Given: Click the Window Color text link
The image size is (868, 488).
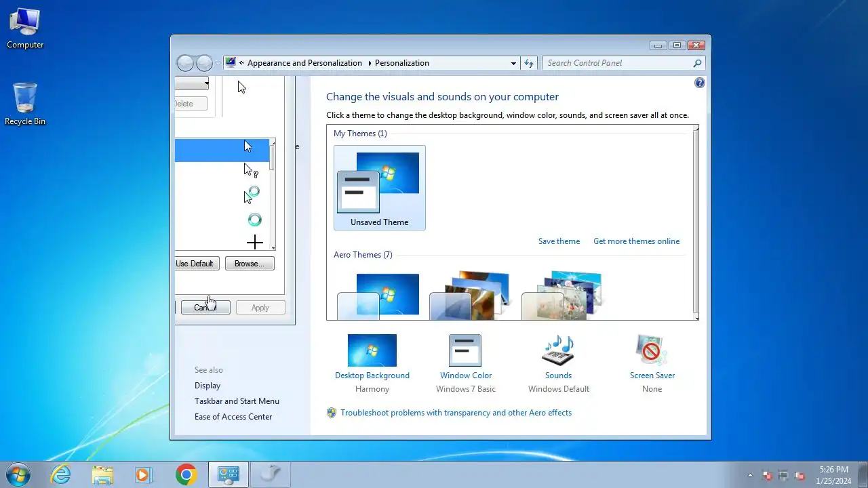Looking at the screenshot, I should pos(466,375).
